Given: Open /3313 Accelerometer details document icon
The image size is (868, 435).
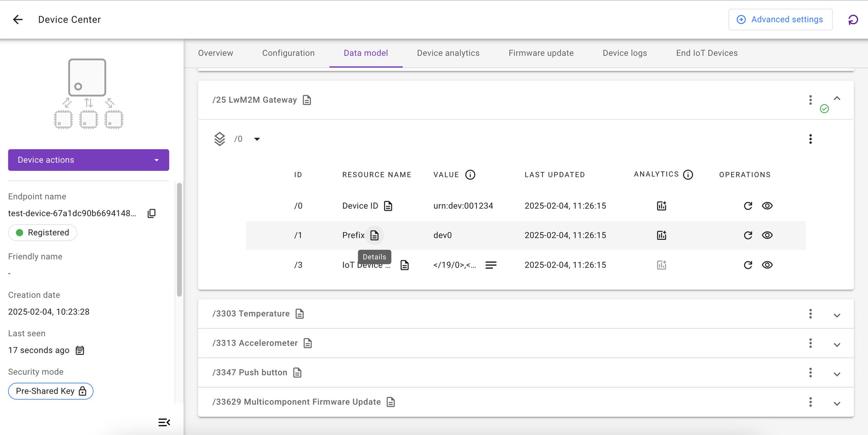Looking at the screenshot, I should point(308,343).
